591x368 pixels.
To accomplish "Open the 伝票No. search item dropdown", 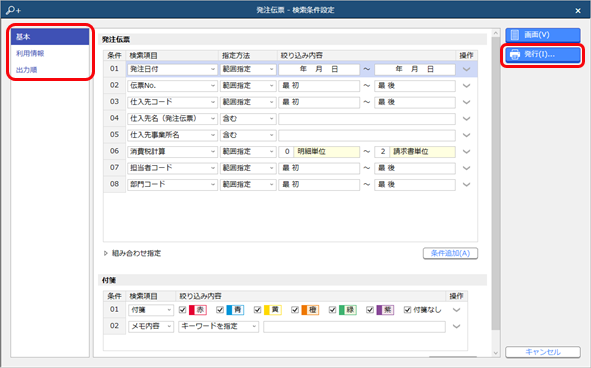I will [172, 86].
